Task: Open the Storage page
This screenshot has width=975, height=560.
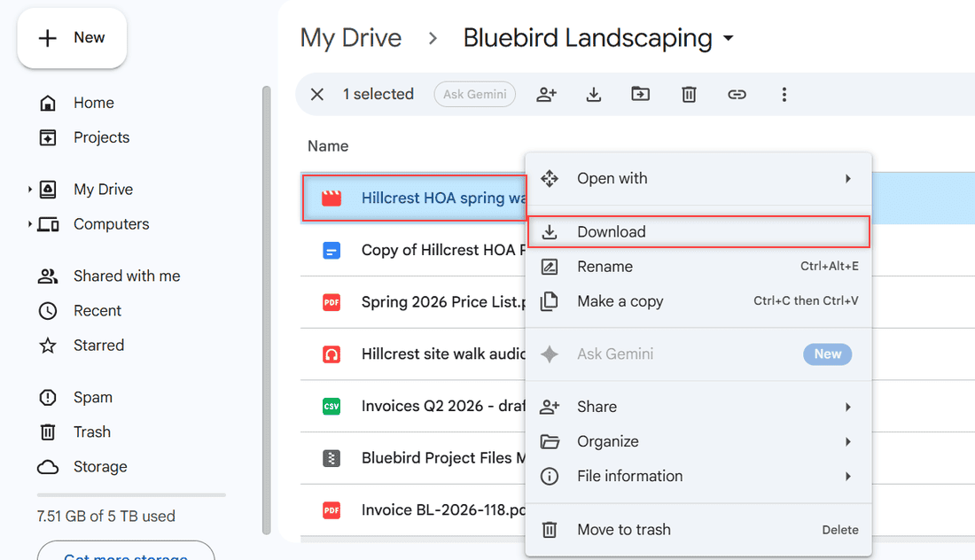Action: click(100, 467)
